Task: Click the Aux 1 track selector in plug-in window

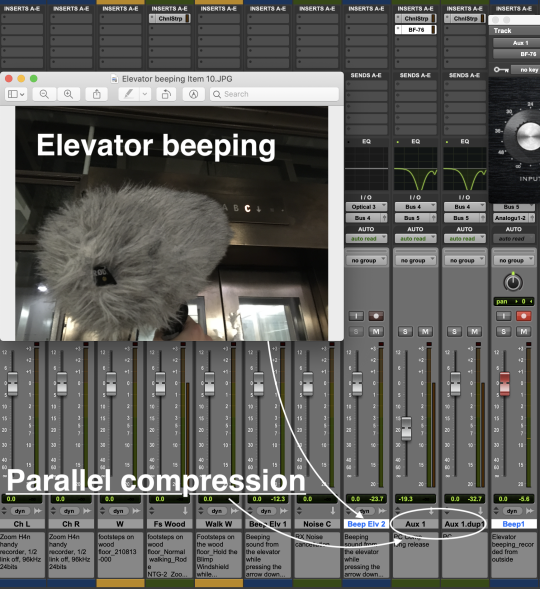Action: [x=517, y=43]
